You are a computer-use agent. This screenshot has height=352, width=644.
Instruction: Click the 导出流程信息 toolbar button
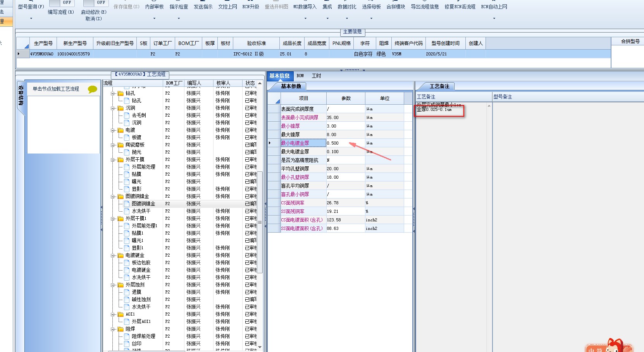pos(425,7)
